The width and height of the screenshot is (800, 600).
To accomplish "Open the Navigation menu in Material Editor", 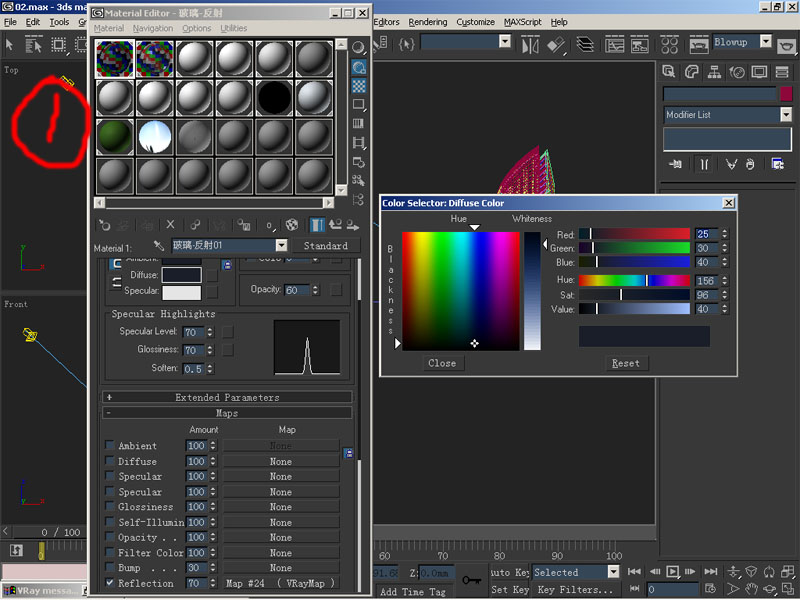I will [152, 29].
